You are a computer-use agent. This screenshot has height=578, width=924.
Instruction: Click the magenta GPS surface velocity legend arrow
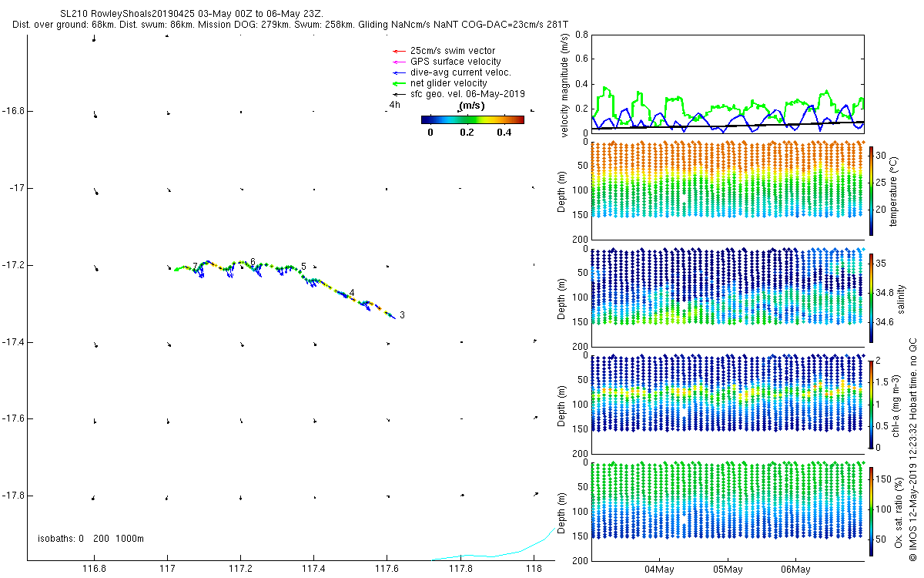[398, 62]
